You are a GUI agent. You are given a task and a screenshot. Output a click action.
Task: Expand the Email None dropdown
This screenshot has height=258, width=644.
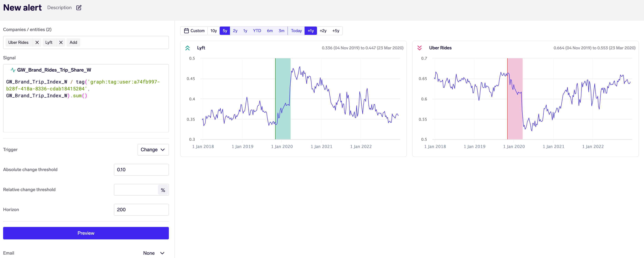coord(153,253)
